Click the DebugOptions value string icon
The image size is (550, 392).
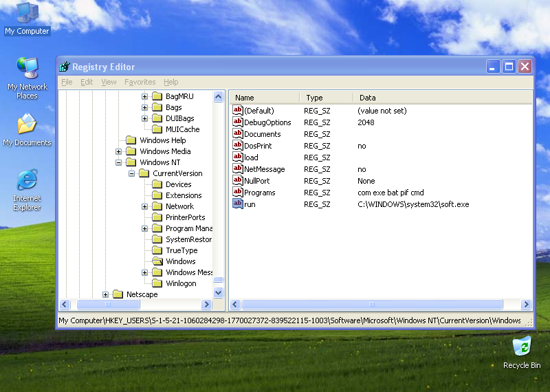(x=238, y=122)
